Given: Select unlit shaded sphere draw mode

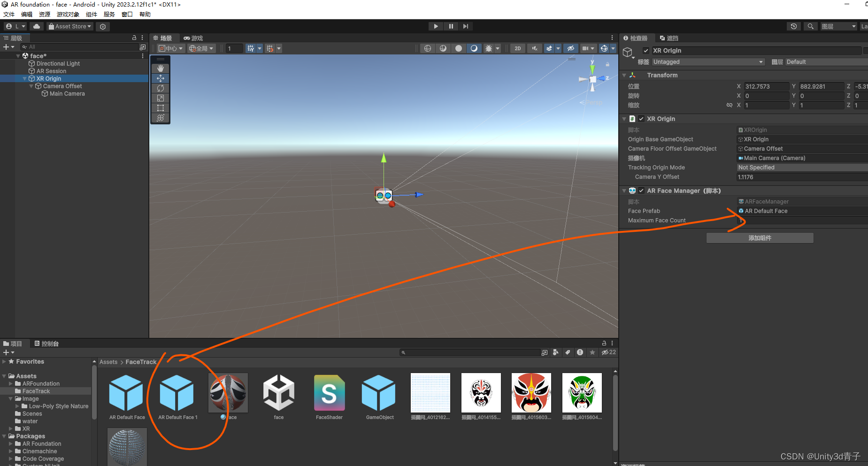Looking at the screenshot, I should pyautogui.click(x=459, y=48).
